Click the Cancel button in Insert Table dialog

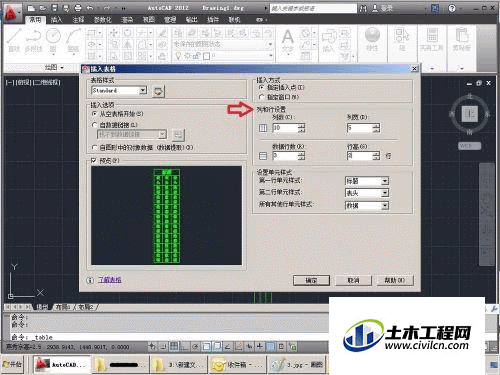(x=353, y=280)
